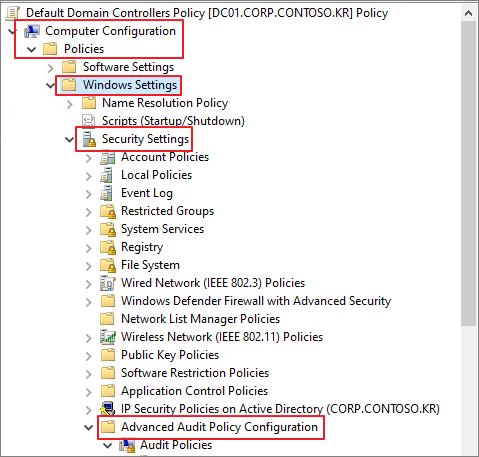Image resolution: width=479 pixels, height=457 pixels.
Task: Collapse the Security Settings chevron
Action: pyautogui.click(x=69, y=140)
